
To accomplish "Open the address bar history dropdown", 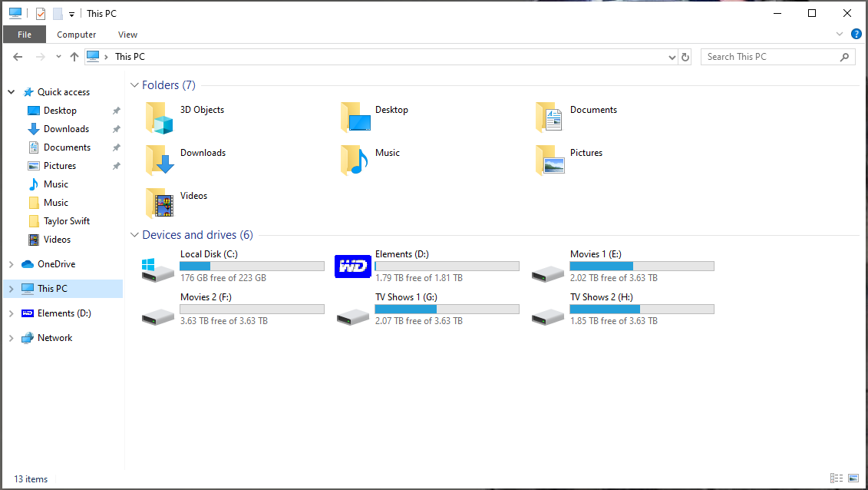I will pyautogui.click(x=672, y=57).
